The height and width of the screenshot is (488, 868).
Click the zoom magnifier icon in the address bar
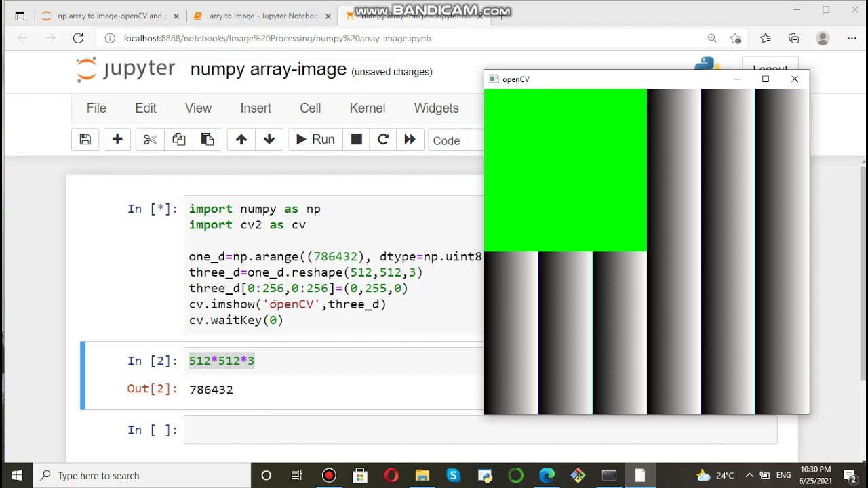pyautogui.click(x=712, y=39)
